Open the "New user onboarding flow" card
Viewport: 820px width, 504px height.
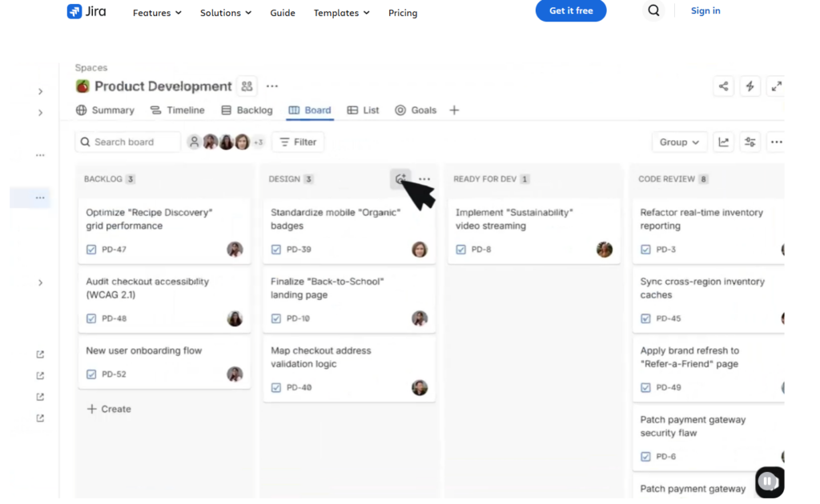(164, 363)
